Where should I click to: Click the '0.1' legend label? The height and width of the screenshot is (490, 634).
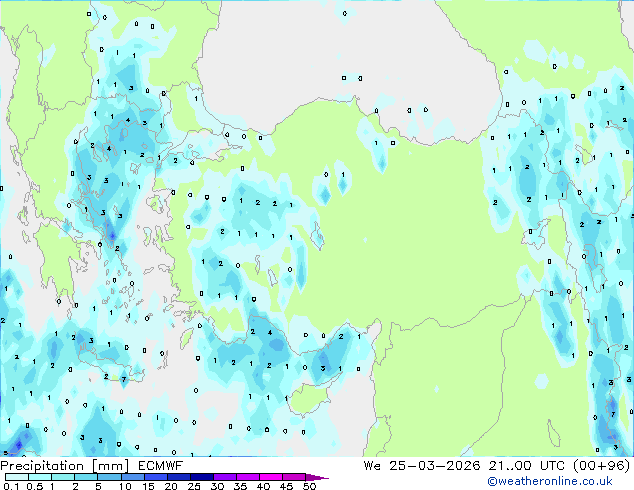click(12, 486)
